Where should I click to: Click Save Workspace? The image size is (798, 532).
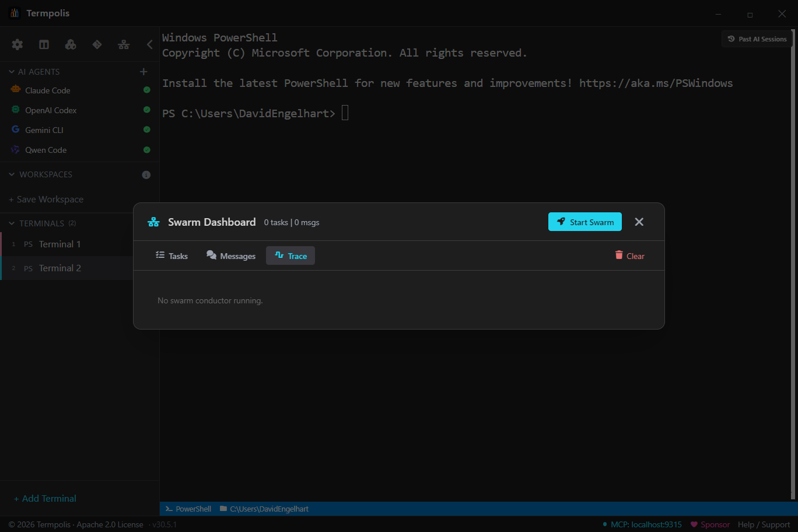[46, 199]
